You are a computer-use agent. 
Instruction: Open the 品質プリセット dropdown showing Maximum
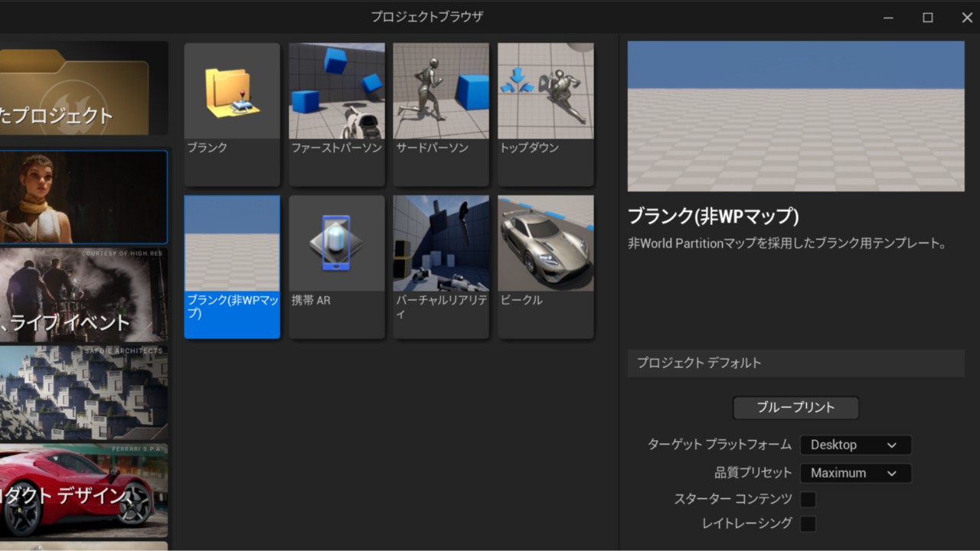[855, 473]
